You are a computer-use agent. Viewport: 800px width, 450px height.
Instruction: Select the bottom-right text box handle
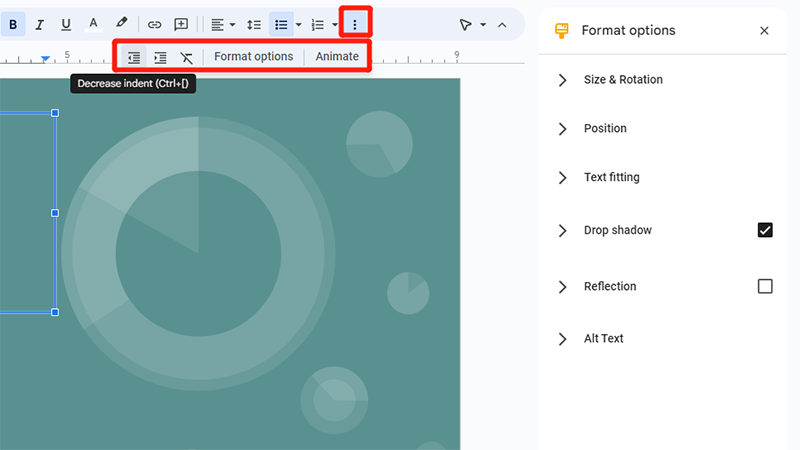(x=55, y=312)
